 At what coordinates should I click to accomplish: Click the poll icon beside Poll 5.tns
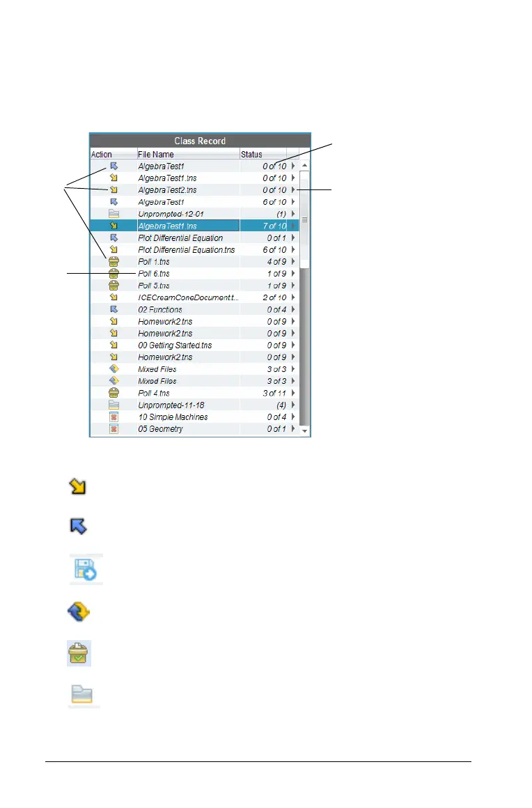pyautogui.click(x=114, y=286)
